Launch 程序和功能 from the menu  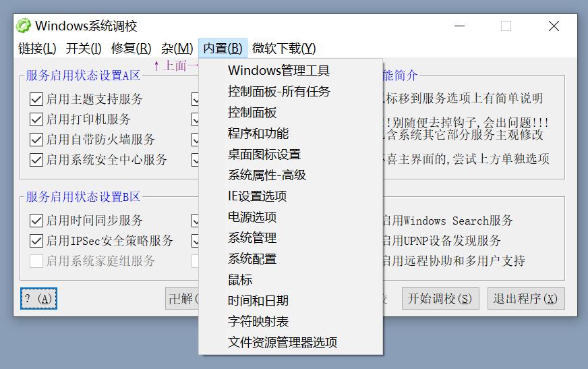click(291, 134)
